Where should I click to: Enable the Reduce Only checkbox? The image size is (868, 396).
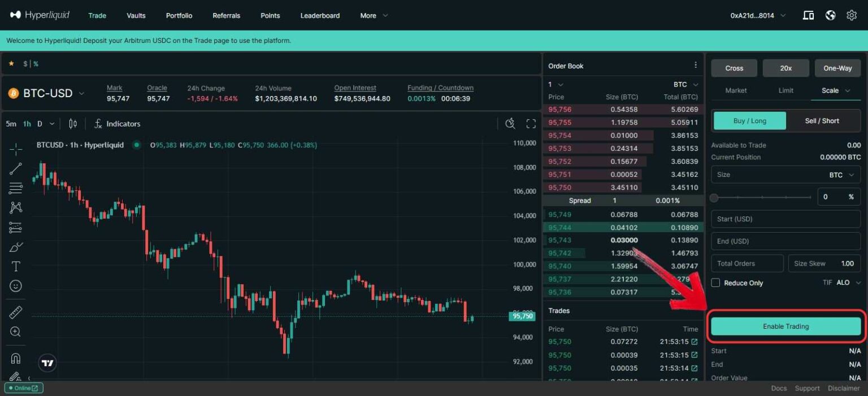click(715, 283)
